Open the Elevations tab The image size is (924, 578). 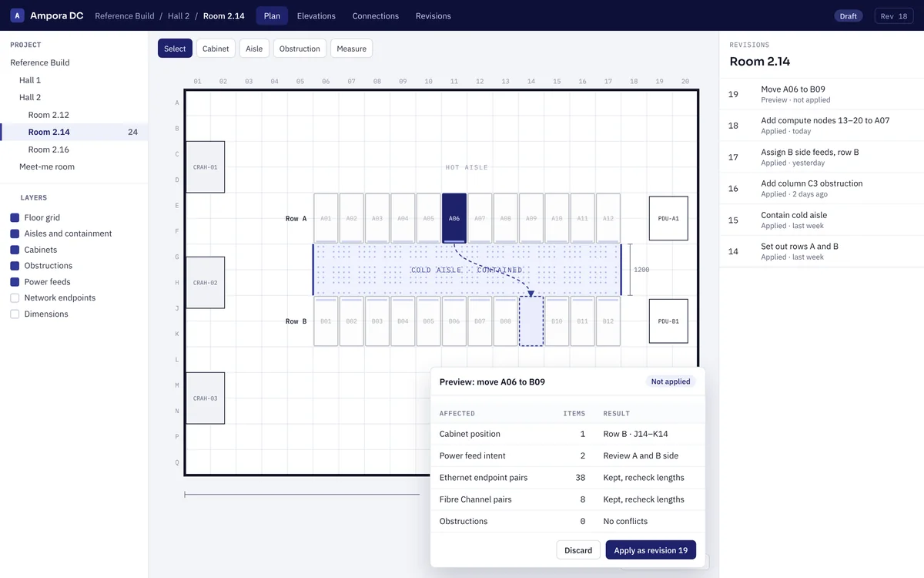pyautogui.click(x=316, y=15)
